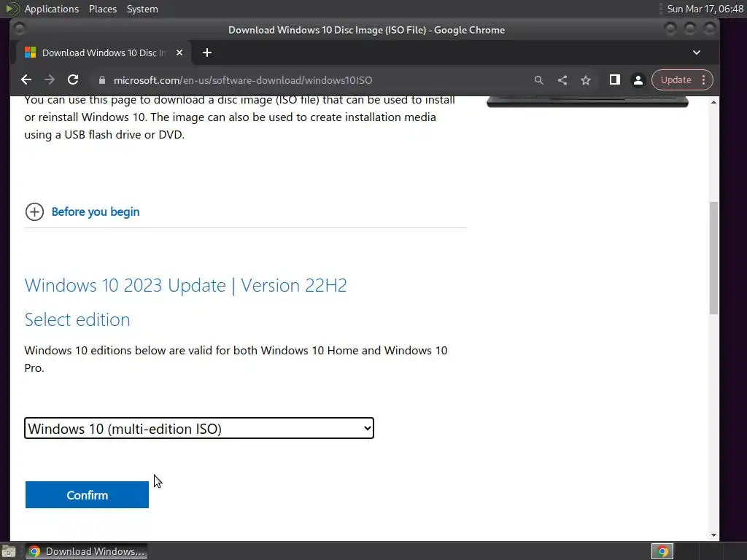Click the show desktop icon in taskbar

(9, 551)
